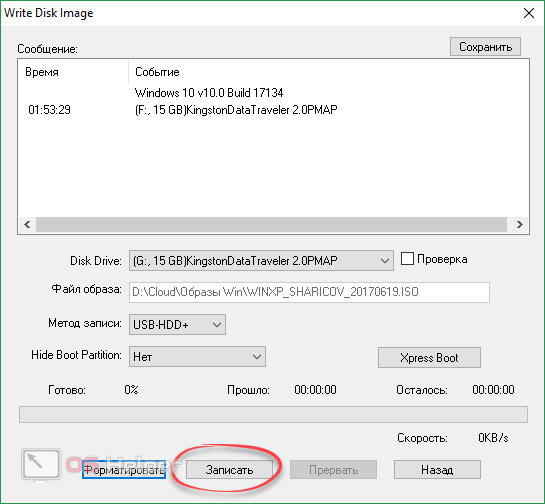Click the Сохранить button
545x504 pixels.
click(x=485, y=47)
